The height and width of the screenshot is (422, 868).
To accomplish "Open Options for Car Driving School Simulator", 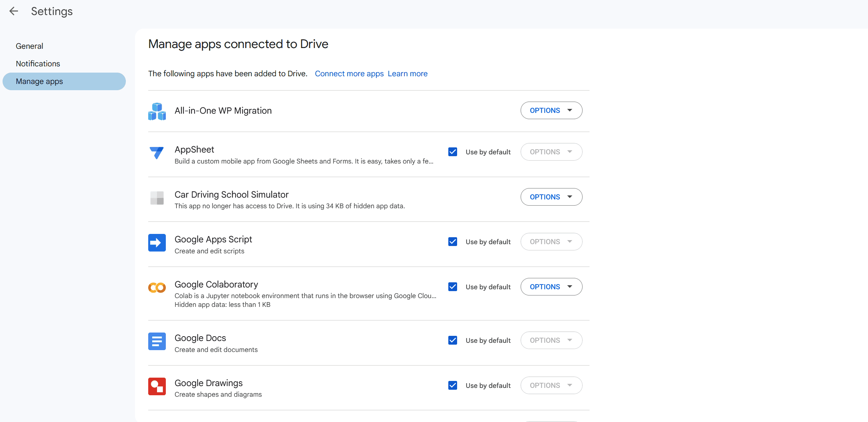I will pos(551,197).
